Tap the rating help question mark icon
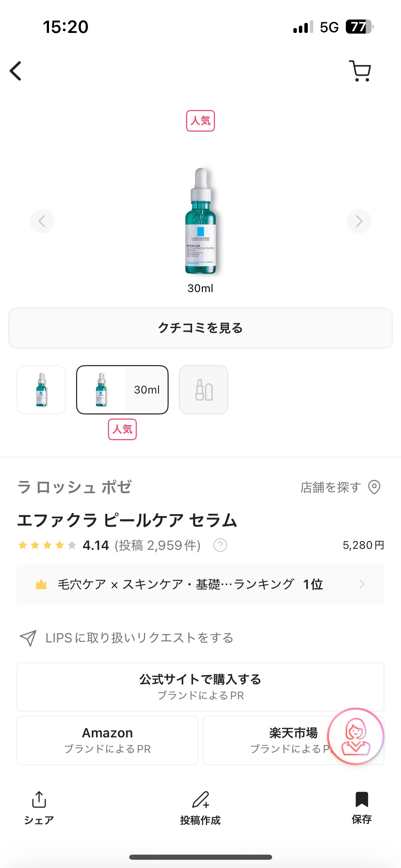This screenshot has width=401, height=868. 220,545
